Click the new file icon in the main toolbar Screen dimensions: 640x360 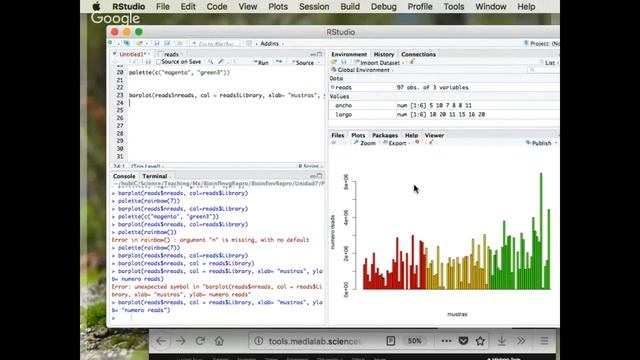111,43
